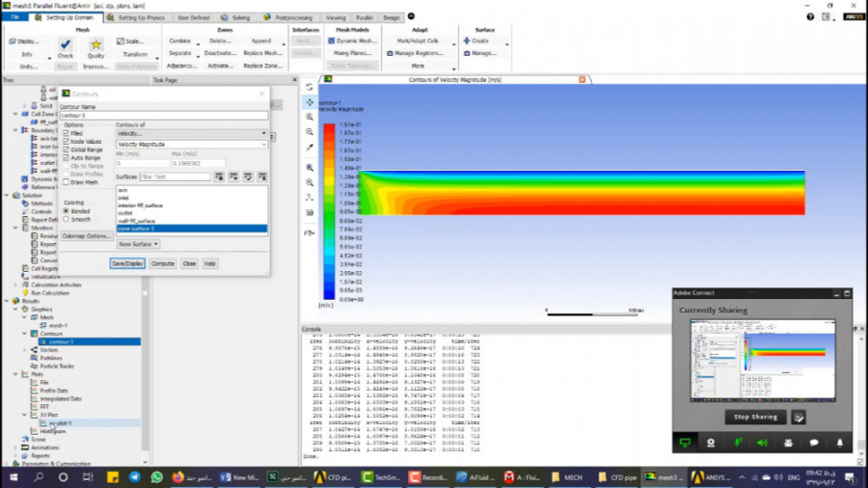The image size is (868, 488).
Task: Toggle the Node Values checkbox
Action: pos(66,142)
